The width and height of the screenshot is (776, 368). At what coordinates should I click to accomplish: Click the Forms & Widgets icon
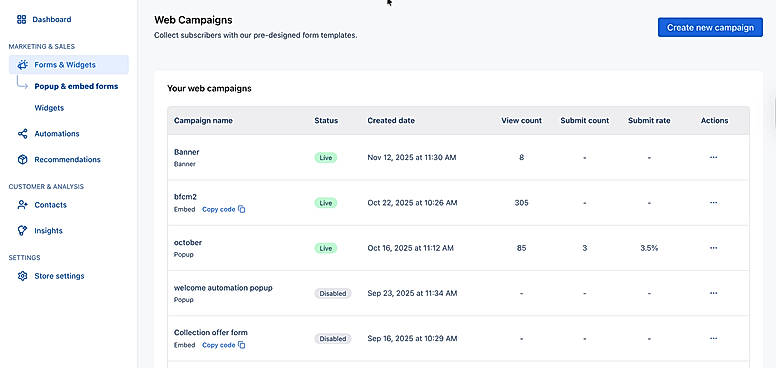point(22,65)
